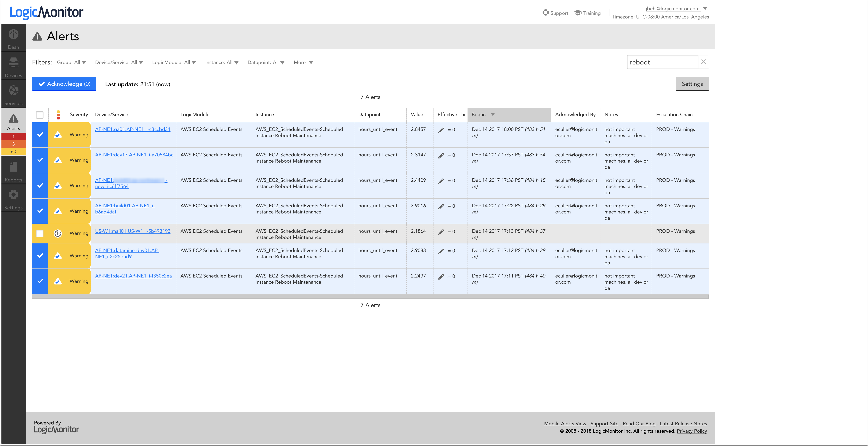Open the alerts table Settings button
Screen dimensions: 868x446
pyautogui.click(x=692, y=84)
